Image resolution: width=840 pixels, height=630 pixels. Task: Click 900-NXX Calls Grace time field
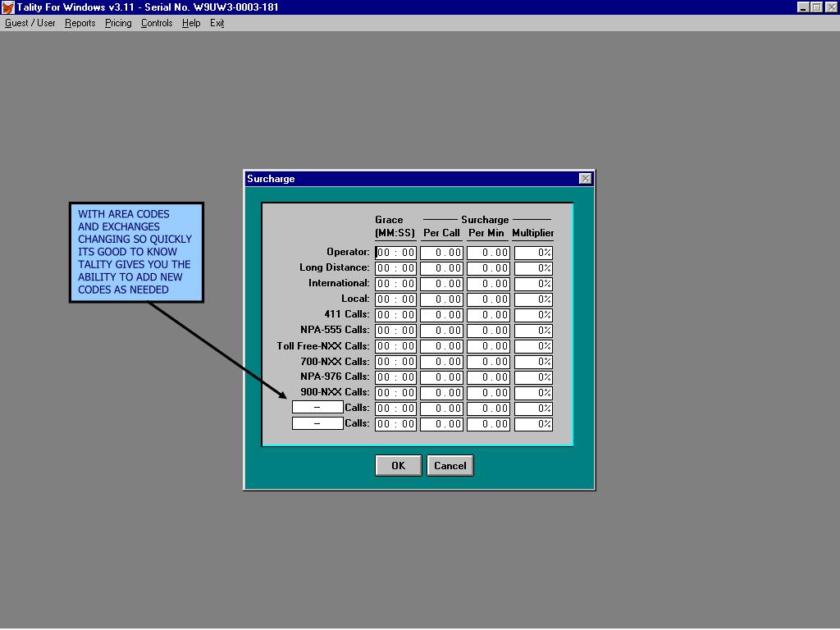coord(396,393)
